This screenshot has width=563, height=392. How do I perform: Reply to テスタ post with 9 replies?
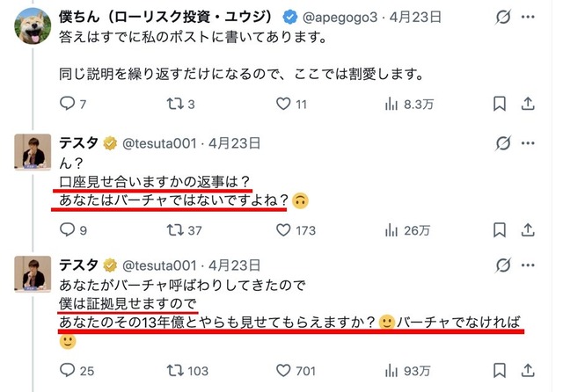coord(67,232)
